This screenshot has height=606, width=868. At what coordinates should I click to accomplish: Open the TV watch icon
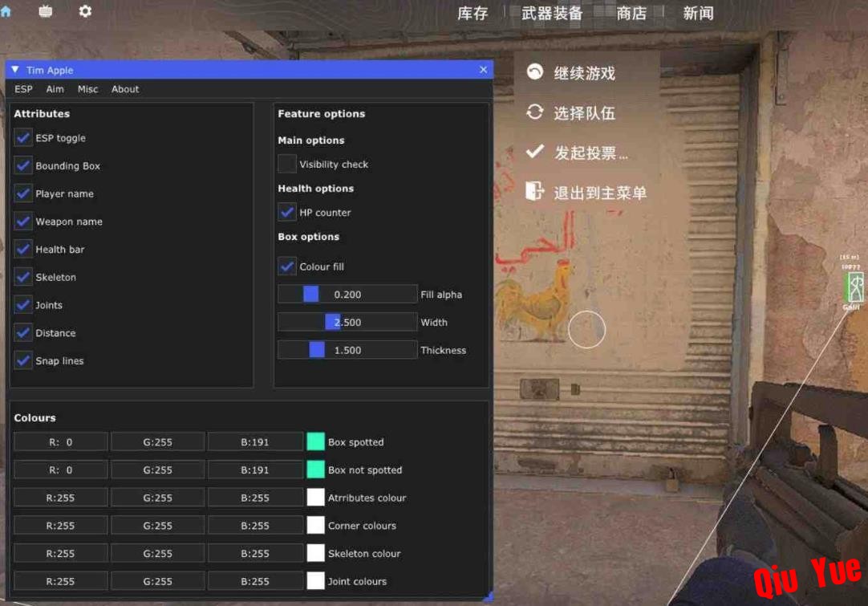(x=46, y=11)
